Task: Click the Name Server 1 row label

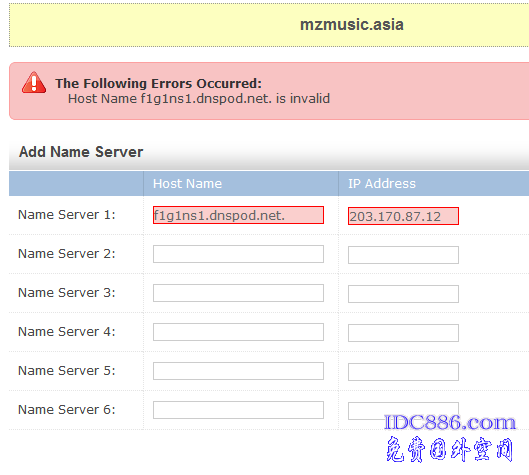Action: point(66,215)
